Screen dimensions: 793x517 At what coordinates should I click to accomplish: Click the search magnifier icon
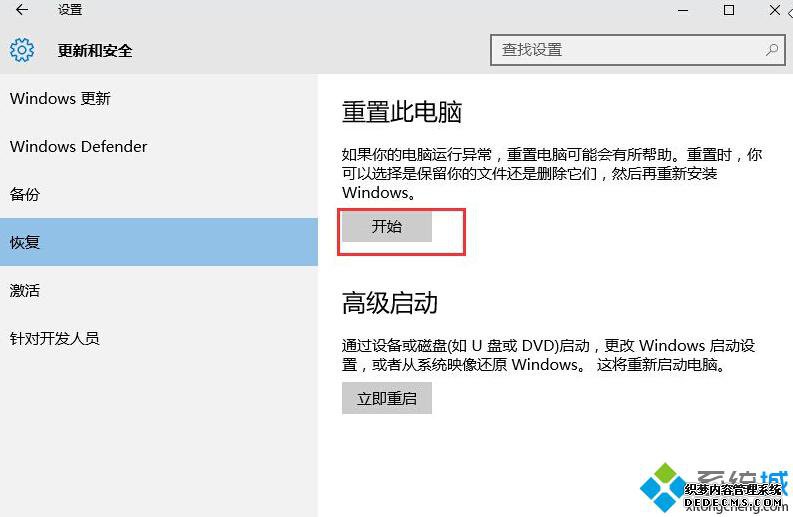772,50
